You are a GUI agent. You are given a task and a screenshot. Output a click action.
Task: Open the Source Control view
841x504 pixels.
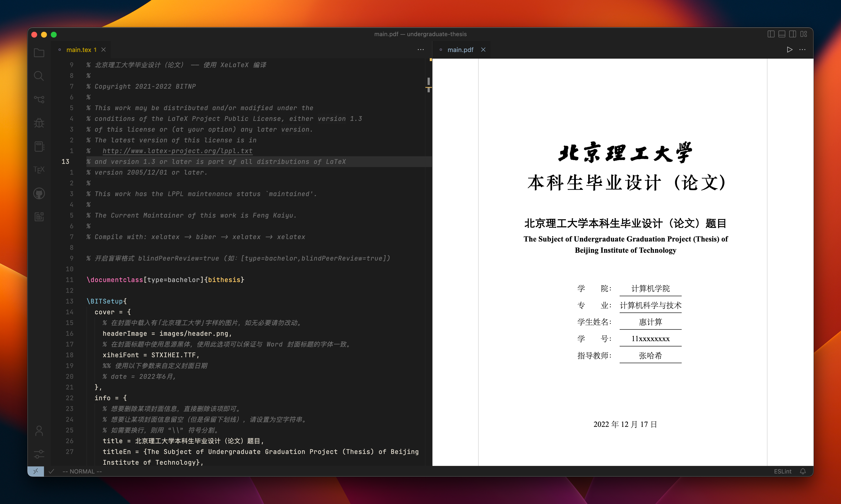tap(39, 99)
